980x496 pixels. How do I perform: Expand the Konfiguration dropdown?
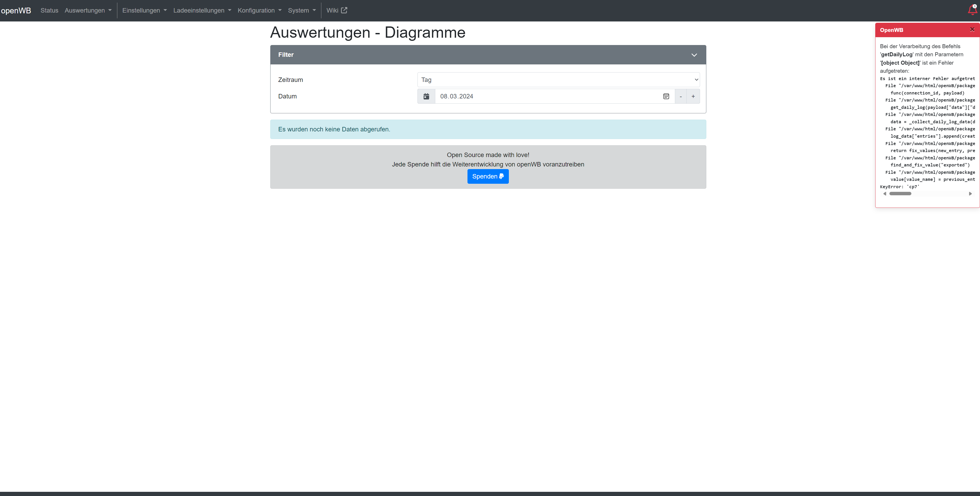[260, 10]
